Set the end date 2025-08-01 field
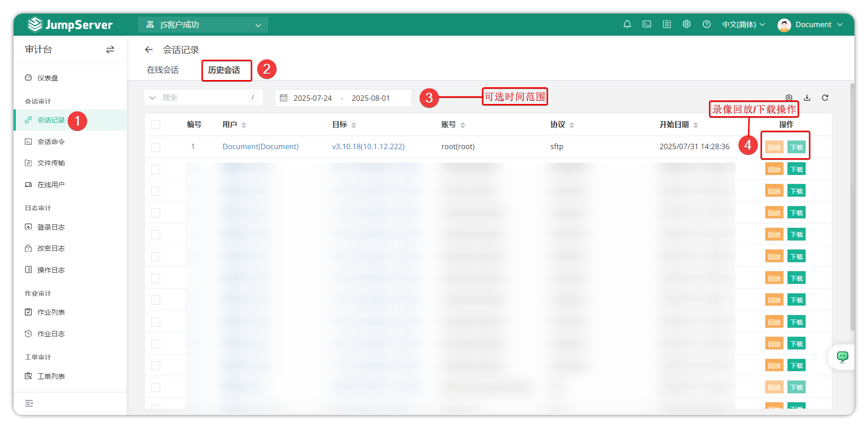 point(370,98)
